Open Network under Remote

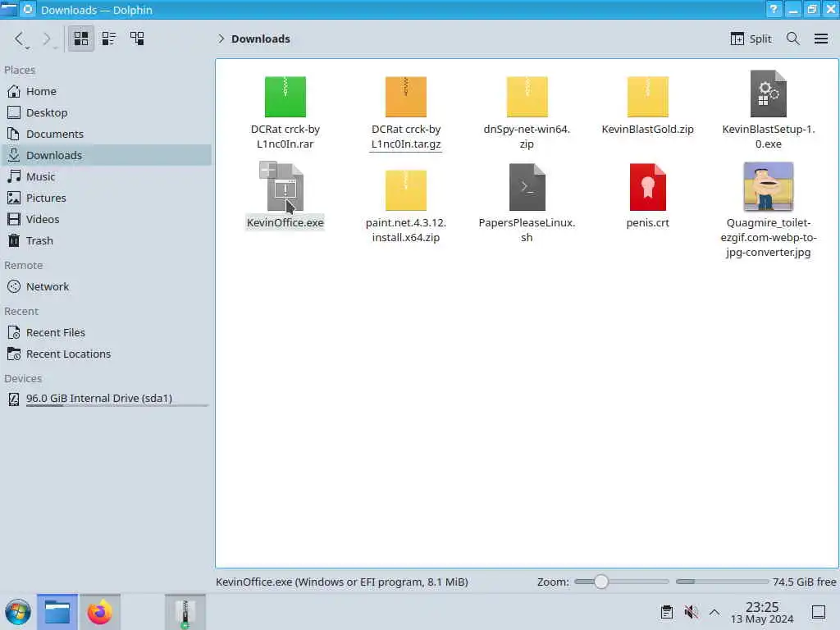[x=107, y=286]
